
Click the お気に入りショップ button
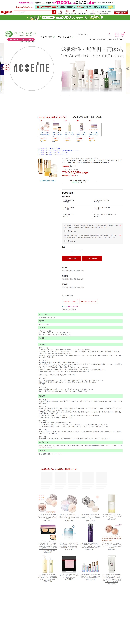[88, 301]
